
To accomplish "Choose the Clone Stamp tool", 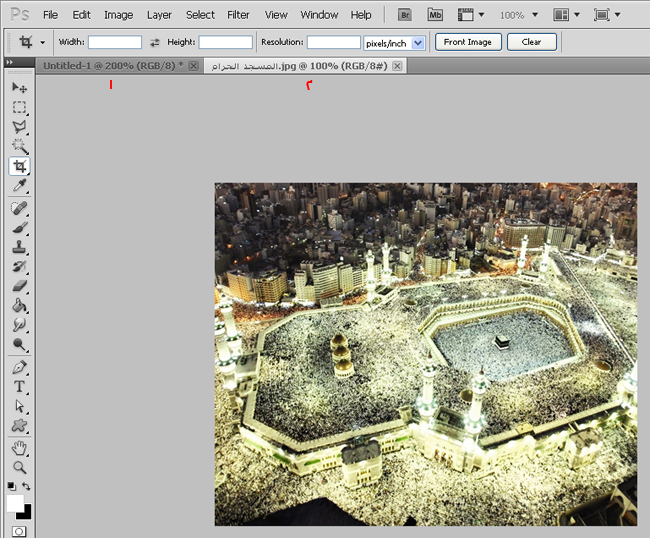I will [19, 247].
